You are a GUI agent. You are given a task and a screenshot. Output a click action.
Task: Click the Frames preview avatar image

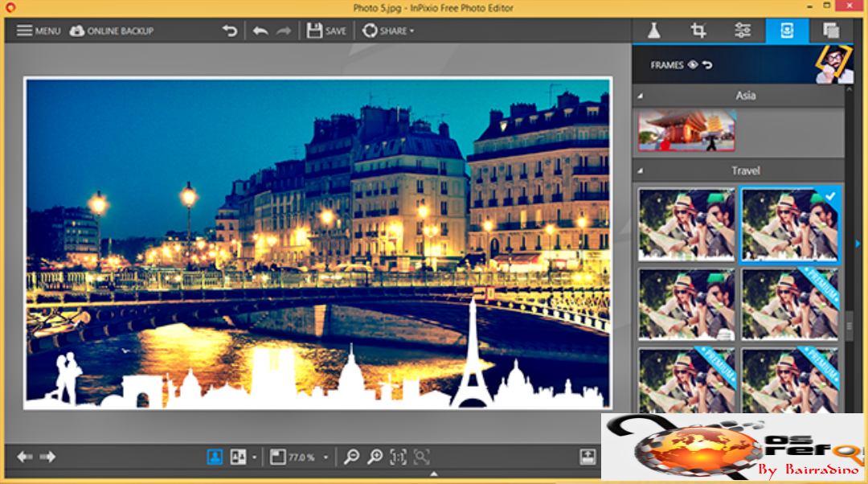[833, 65]
